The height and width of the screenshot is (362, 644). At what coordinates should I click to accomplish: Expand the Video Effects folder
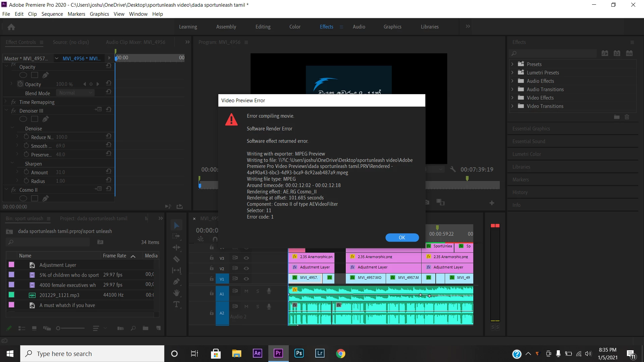512,98
